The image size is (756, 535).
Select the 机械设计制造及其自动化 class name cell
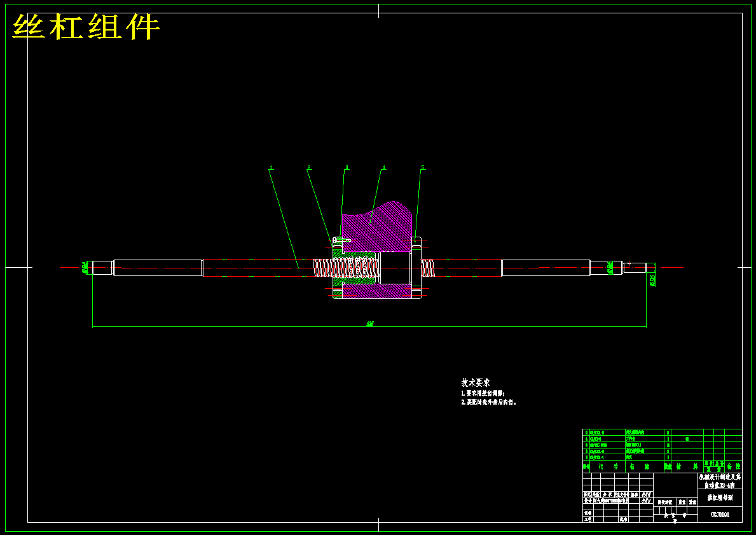720,481
